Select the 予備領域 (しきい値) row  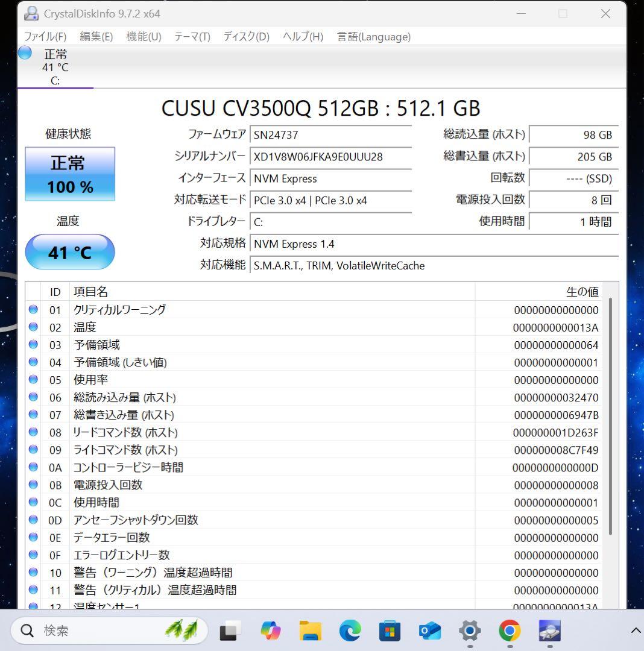click(x=314, y=362)
